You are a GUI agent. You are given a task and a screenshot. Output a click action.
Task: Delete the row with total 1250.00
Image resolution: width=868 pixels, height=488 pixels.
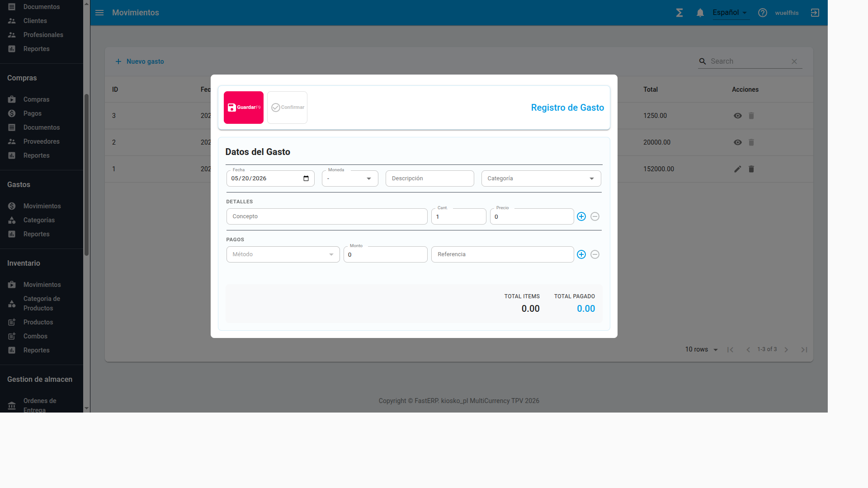[x=751, y=116]
